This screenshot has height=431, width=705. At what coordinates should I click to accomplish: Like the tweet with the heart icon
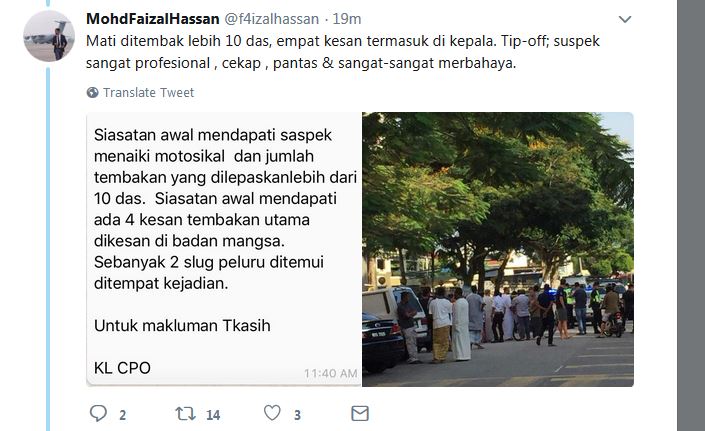(x=272, y=413)
